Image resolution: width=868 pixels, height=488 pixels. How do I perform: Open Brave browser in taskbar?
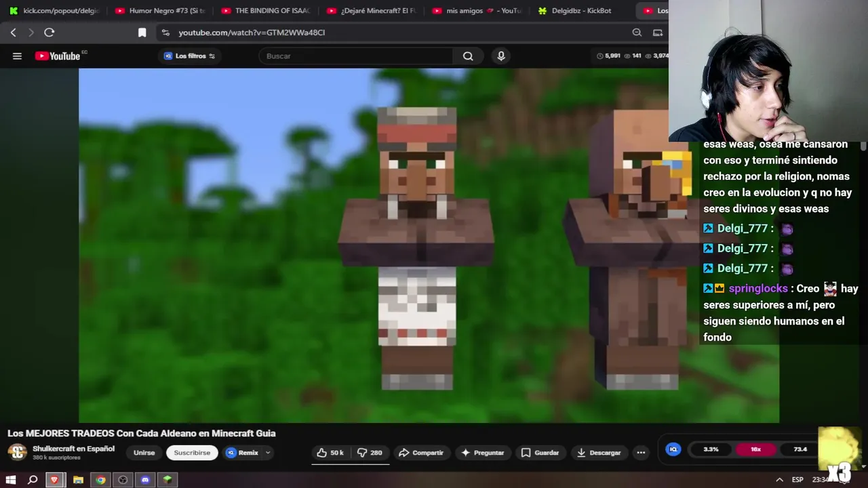point(55,480)
